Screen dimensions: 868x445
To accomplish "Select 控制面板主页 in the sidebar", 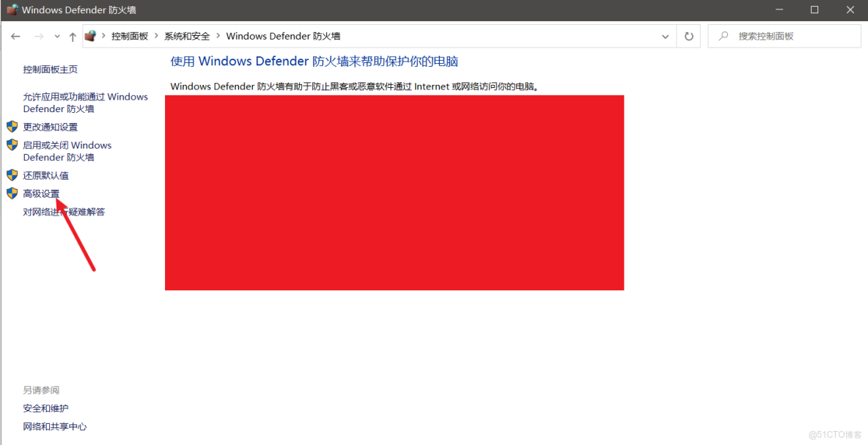I will coord(50,69).
